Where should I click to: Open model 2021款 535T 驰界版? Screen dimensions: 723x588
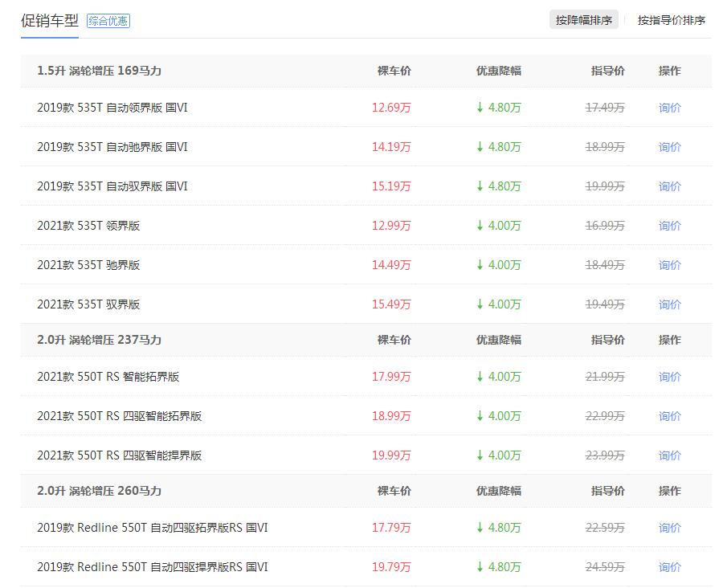pos(88,265)
